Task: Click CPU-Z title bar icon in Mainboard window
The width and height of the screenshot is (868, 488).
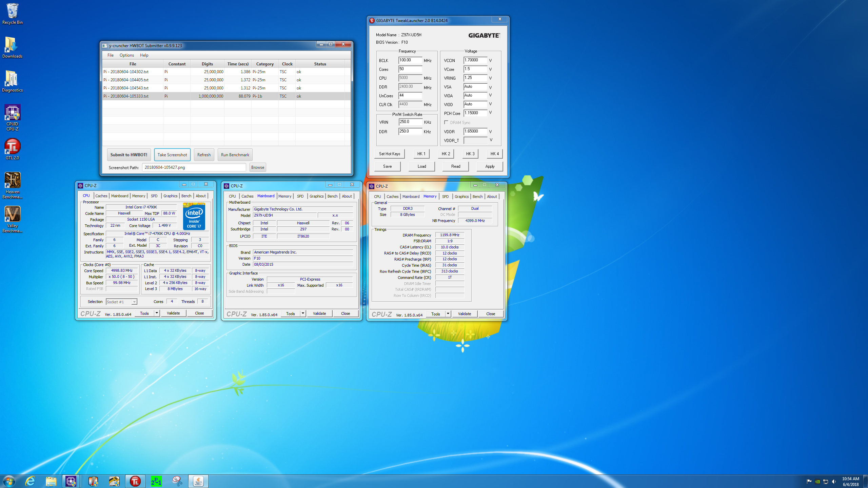Action: [226, 186]
